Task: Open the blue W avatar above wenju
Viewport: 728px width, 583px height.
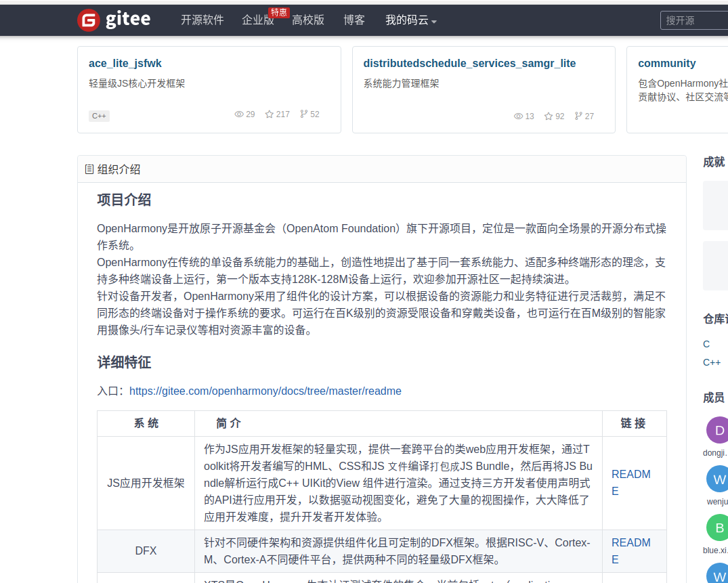Action: [718, 479]
